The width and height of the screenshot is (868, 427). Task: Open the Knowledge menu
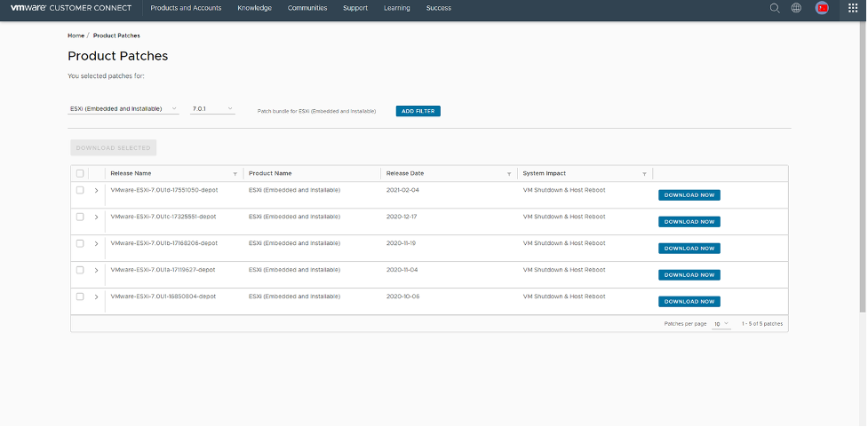(255, 8)
